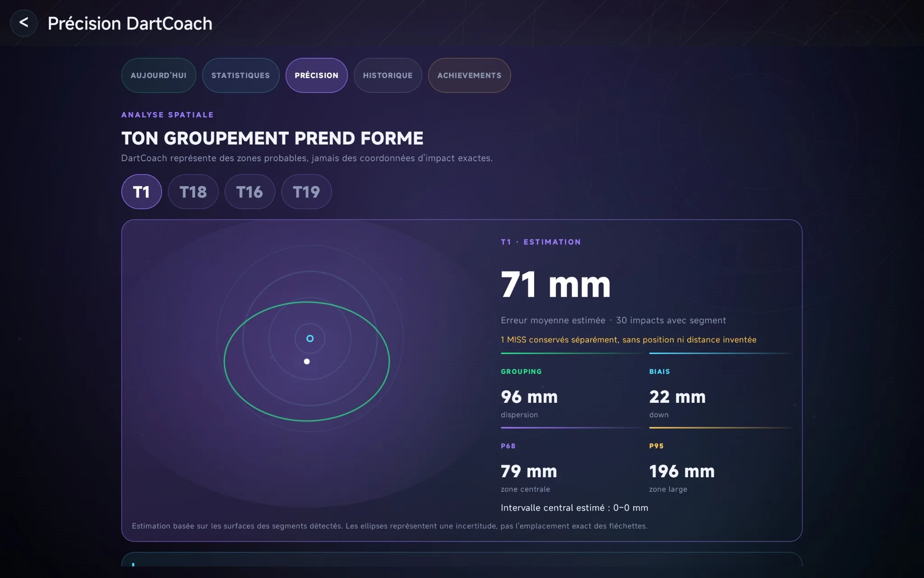Click the 96 mm grouping value
This screenshot has width=924, height=578.
point(529,397)
